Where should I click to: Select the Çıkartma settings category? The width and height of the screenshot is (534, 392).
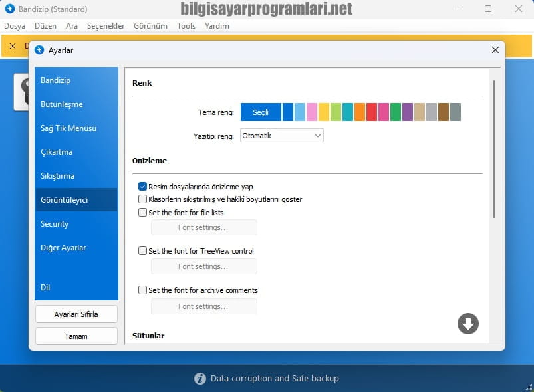pos(76,151)
